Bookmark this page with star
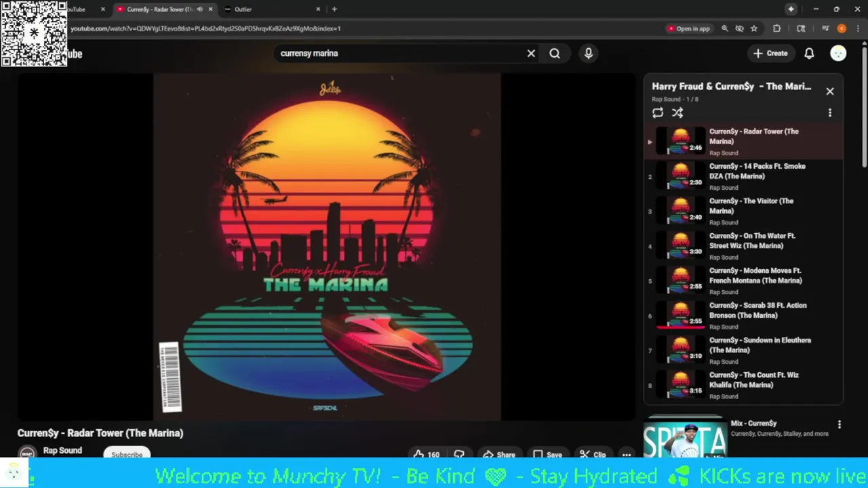The width and height of the screenshot is (868, 488). 753,28
